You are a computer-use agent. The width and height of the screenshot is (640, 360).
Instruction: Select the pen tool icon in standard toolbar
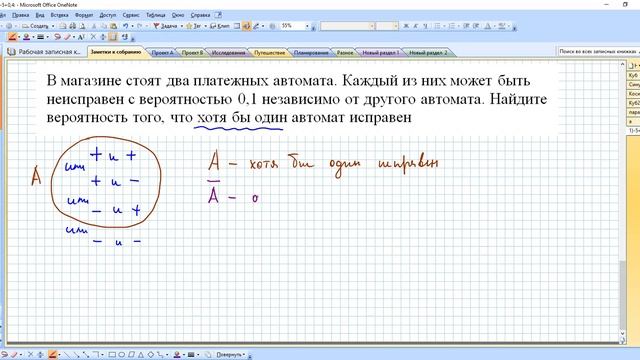[x=256, y=26]
